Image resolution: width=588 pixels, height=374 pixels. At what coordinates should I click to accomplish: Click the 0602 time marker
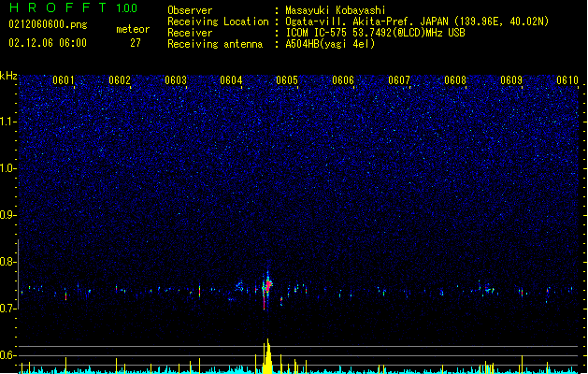click(x=120, y=80)
